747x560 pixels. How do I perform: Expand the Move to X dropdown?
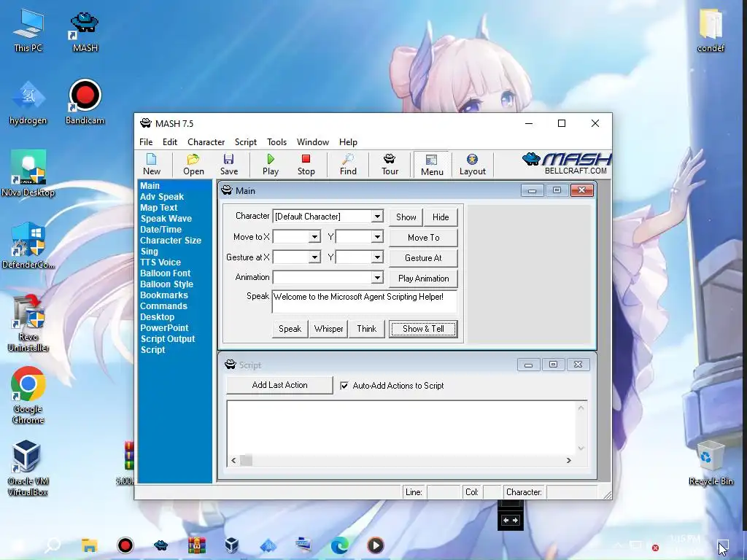click(314, 237)
